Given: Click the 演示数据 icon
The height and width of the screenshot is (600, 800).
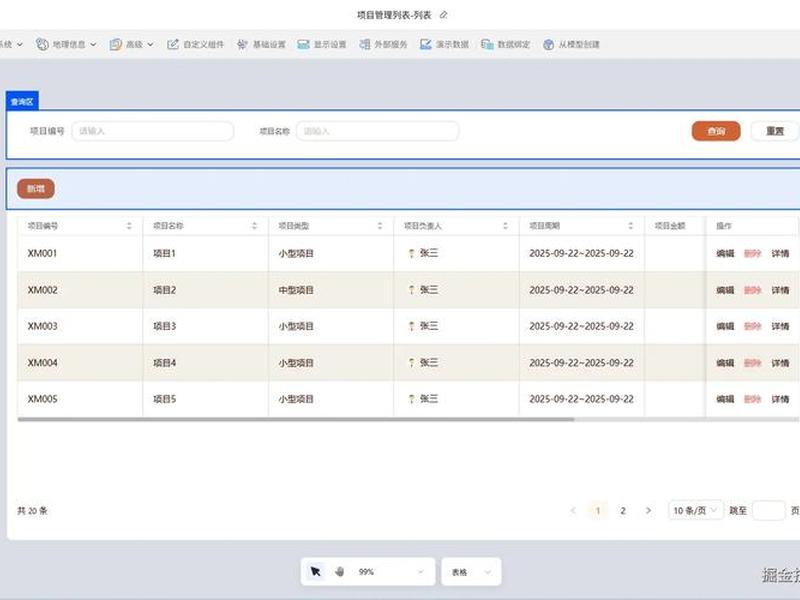Looking at the screenshot, I should 426,44.
